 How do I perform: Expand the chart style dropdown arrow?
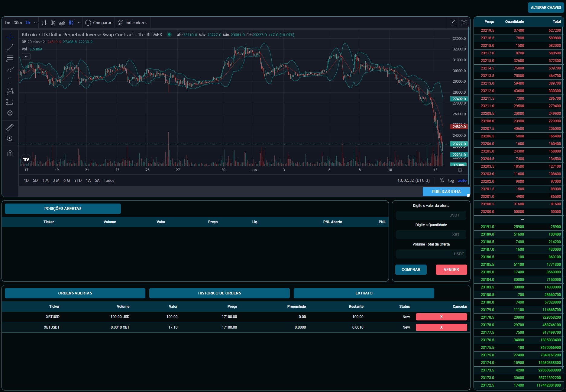click(x=79, y=23)
